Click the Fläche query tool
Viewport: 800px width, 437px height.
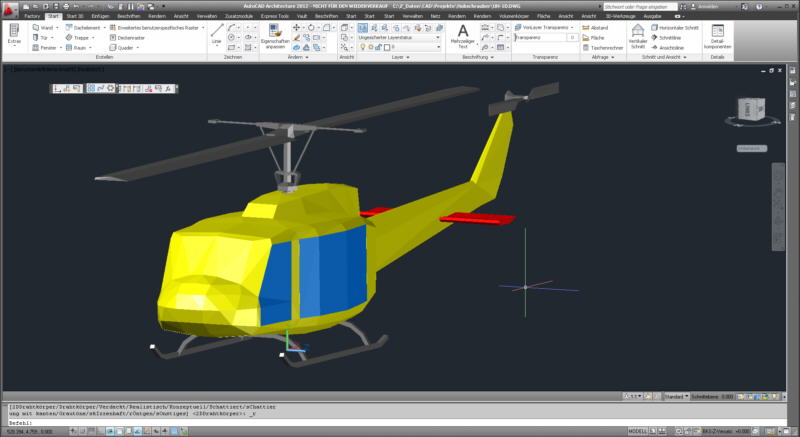click(x=593, y=38)
